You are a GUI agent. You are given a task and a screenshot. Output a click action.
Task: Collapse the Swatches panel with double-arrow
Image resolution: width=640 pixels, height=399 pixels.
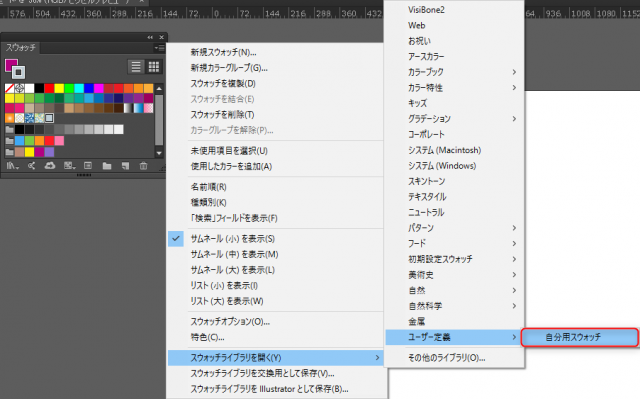coord(150,37)
